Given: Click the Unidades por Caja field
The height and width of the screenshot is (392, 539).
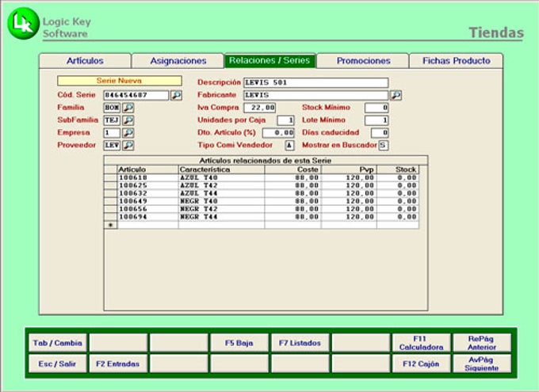Looking at the screenshot, I should click(285, 120).
